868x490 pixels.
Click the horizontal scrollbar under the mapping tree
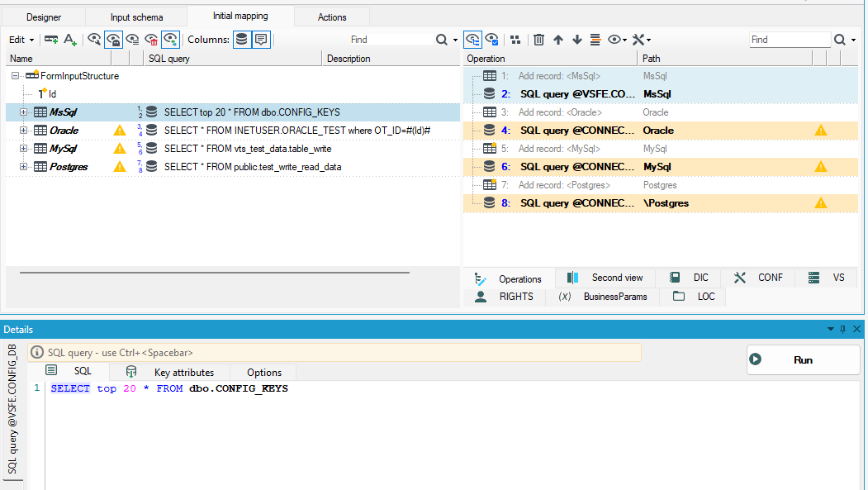pos(215,273)
